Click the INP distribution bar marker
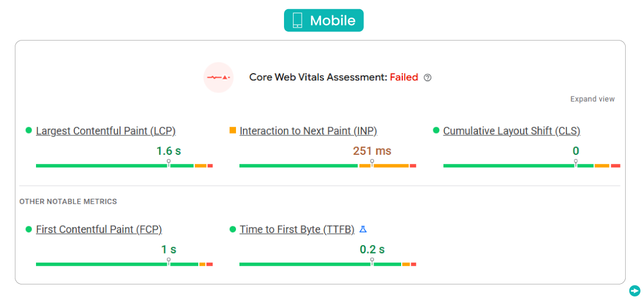Screen dimensions: 644x301 pos(372,163)
